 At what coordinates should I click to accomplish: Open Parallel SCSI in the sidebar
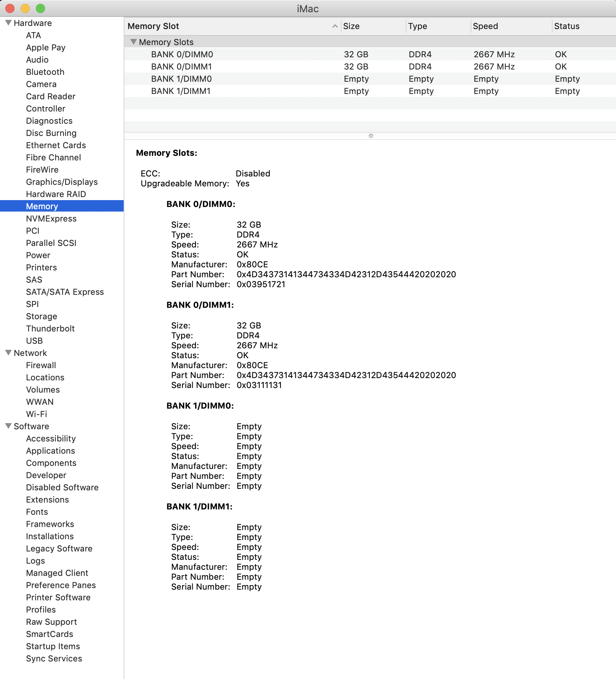(51, 243)
